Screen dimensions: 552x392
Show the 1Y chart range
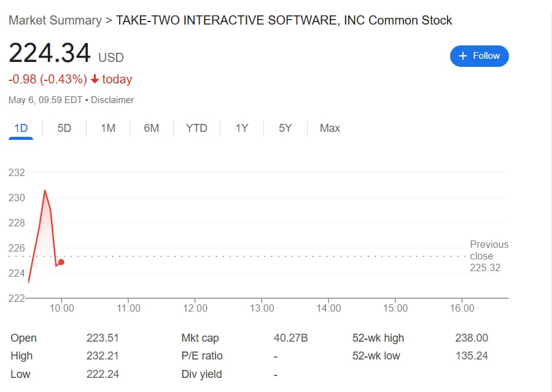(242, 128)
